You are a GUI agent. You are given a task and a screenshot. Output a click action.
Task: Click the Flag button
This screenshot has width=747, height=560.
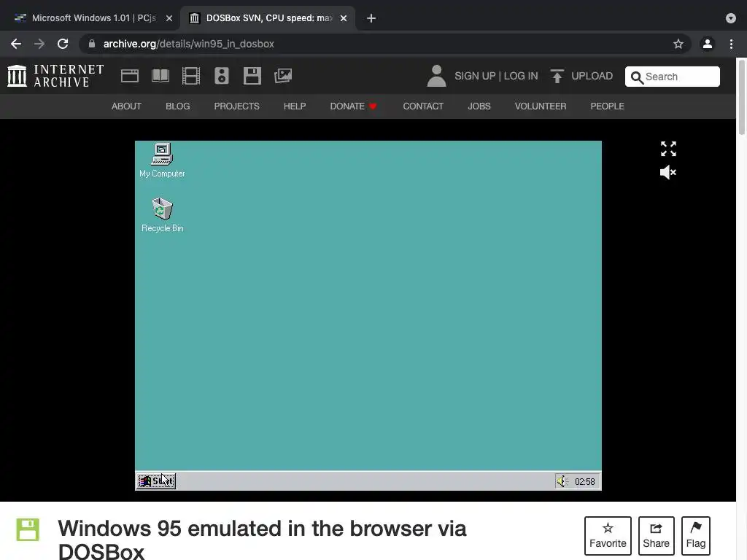[695, 536]
